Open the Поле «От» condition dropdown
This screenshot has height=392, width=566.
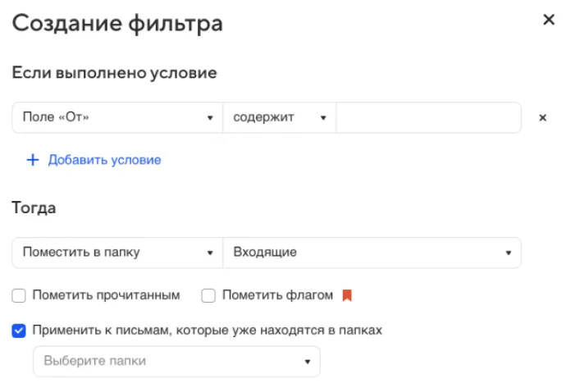(115, 118)
